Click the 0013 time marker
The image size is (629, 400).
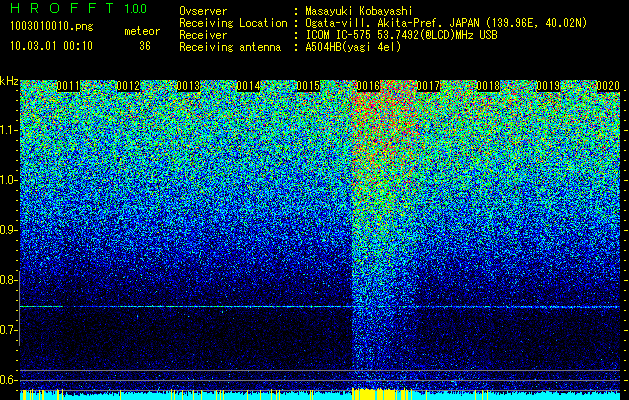coord(188,86)
